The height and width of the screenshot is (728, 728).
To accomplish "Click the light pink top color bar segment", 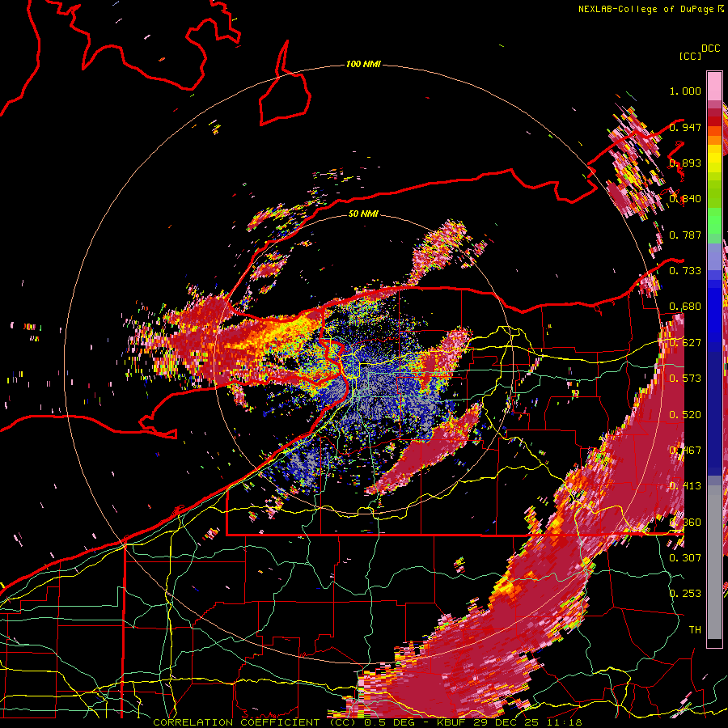I will (x=714, y=86).
